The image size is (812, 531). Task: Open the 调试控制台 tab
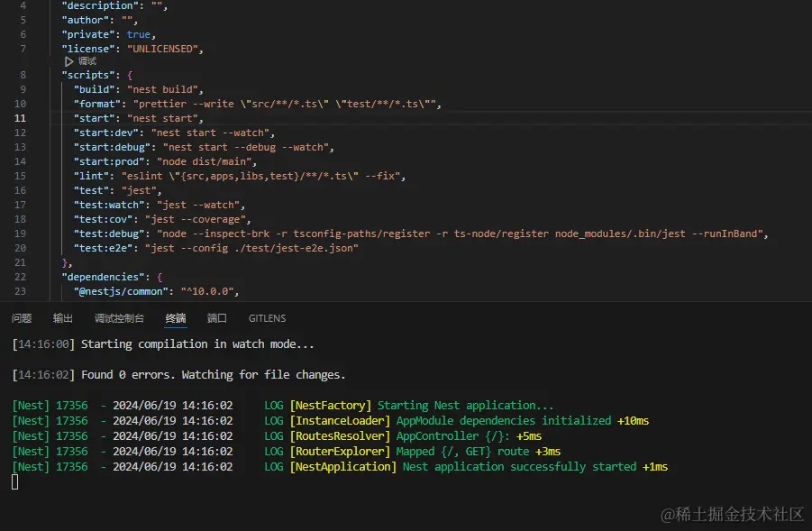[119, 318]
